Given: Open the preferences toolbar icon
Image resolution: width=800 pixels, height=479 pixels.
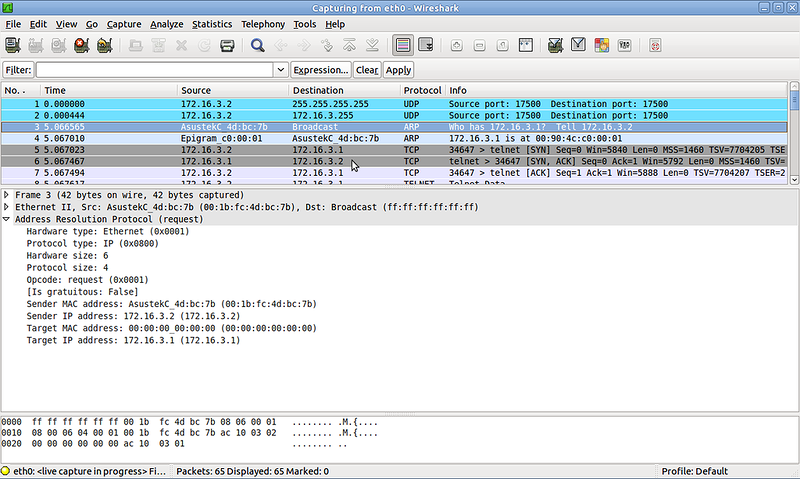Looking at the screenshot, I should tap(624, 45).
